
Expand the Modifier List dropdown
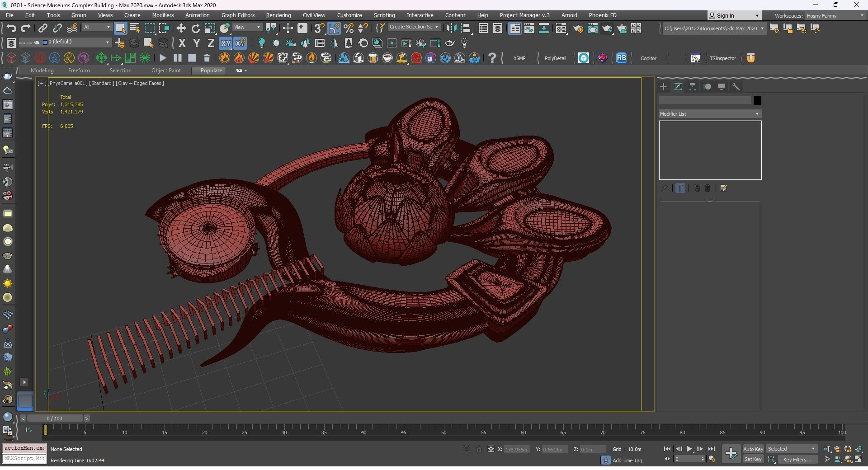(x=710, y=114)
